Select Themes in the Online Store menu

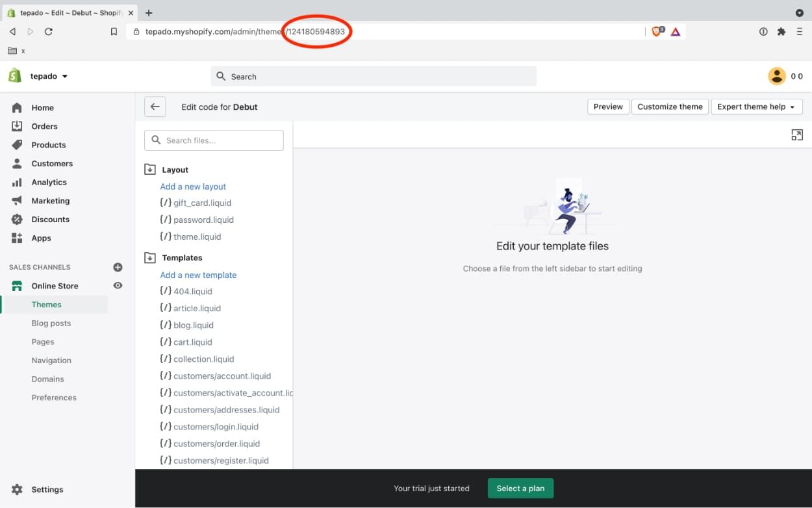pos(46,304)
